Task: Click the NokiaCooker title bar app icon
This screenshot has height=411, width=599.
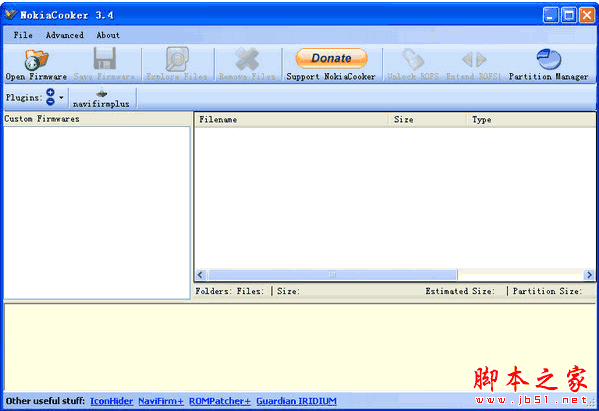Action: [11, 15]
